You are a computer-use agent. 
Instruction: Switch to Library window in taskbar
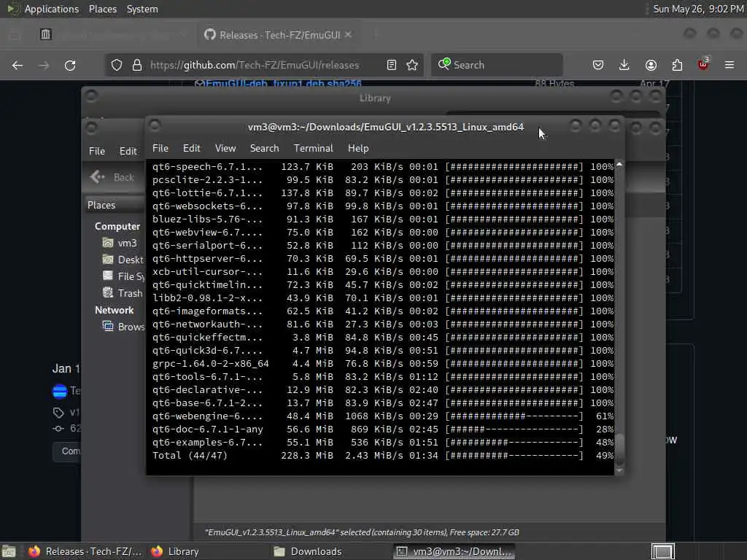click(x=175, y=551)
